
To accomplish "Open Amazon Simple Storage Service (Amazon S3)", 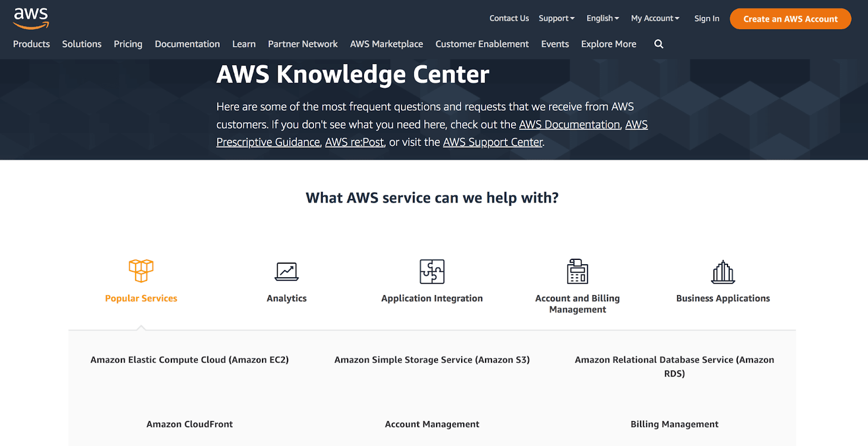I will pos(432,360).
